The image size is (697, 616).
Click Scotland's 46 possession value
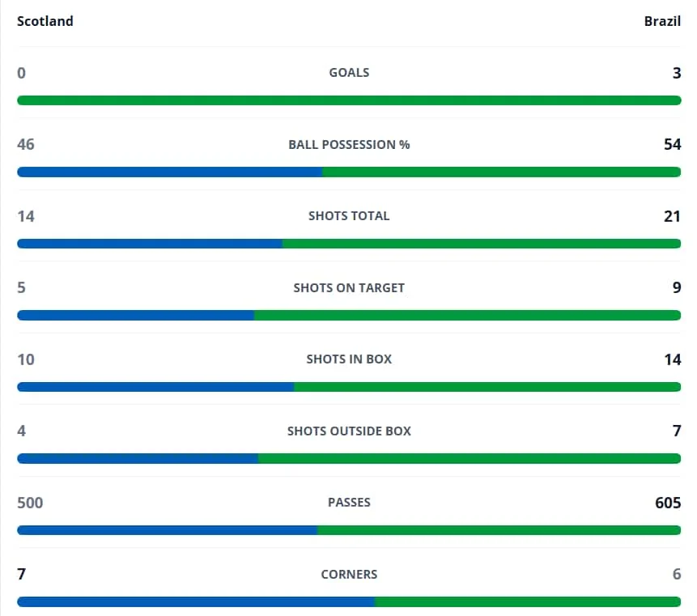pyautogui.click(x=25, y=144)
